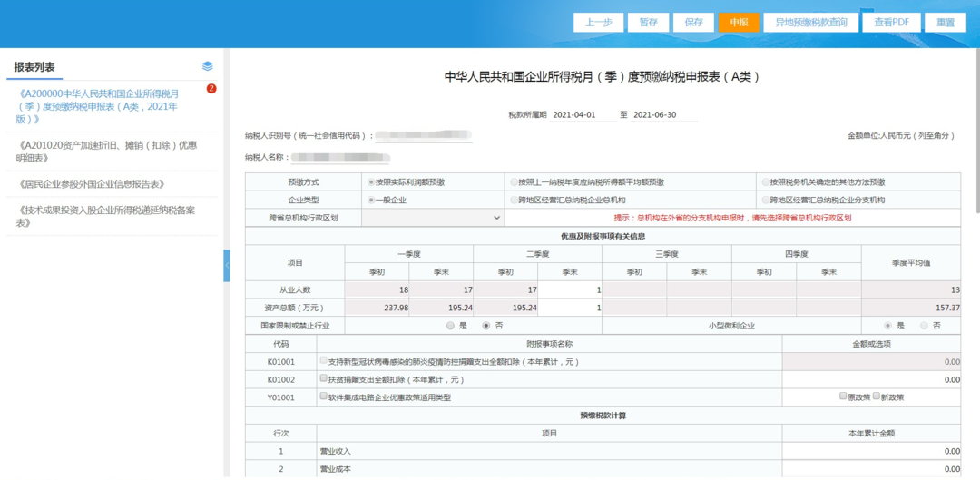Select 一般企业 radio button
Viewport: 980px width, 480px height.
tap(371, 200)
